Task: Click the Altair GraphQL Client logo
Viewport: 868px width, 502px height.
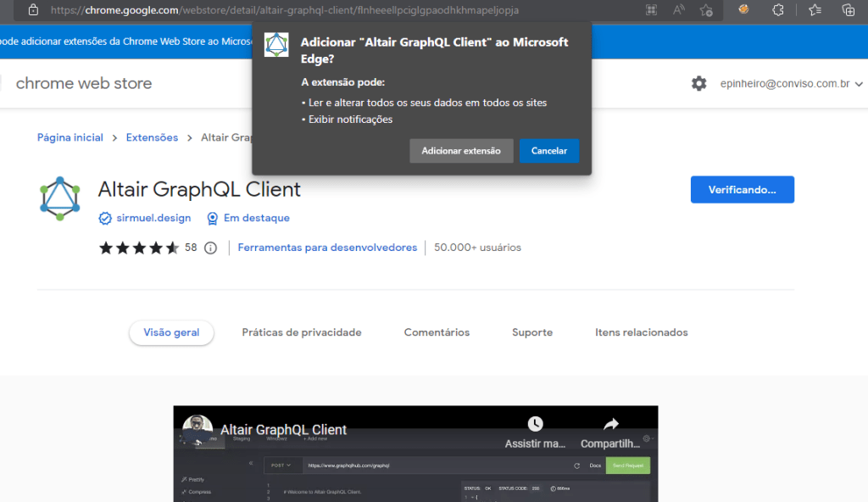Action: pyautogui.click(x=60, y=198)
